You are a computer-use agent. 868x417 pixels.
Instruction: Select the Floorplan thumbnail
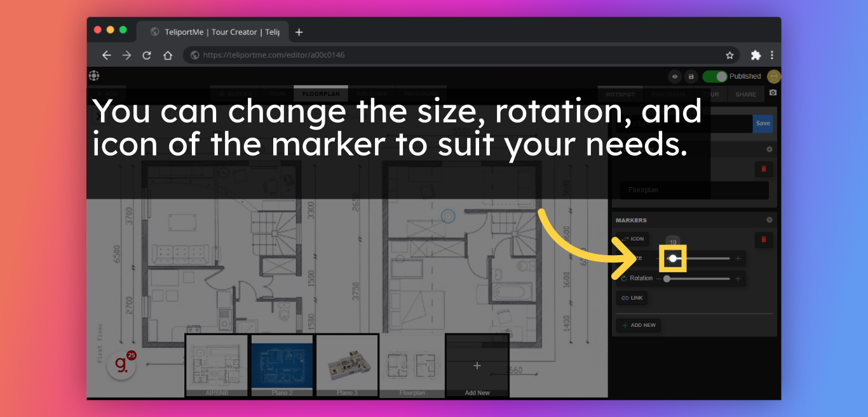412,366
